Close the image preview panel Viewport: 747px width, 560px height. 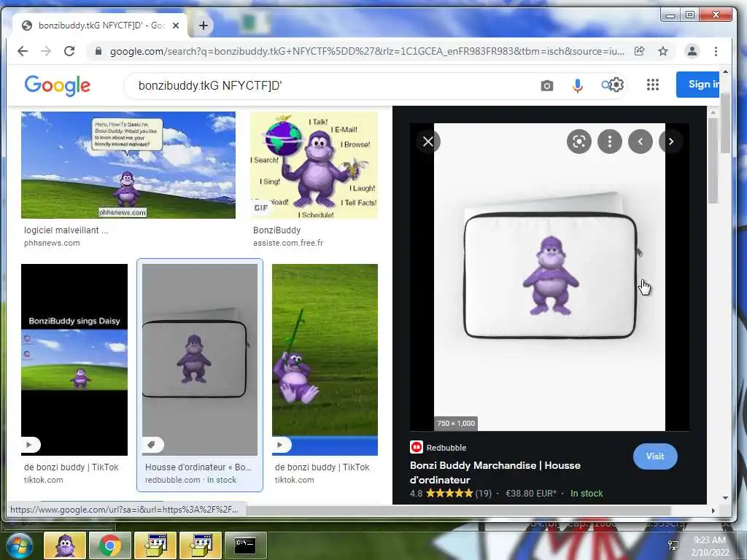pos(427,141)
